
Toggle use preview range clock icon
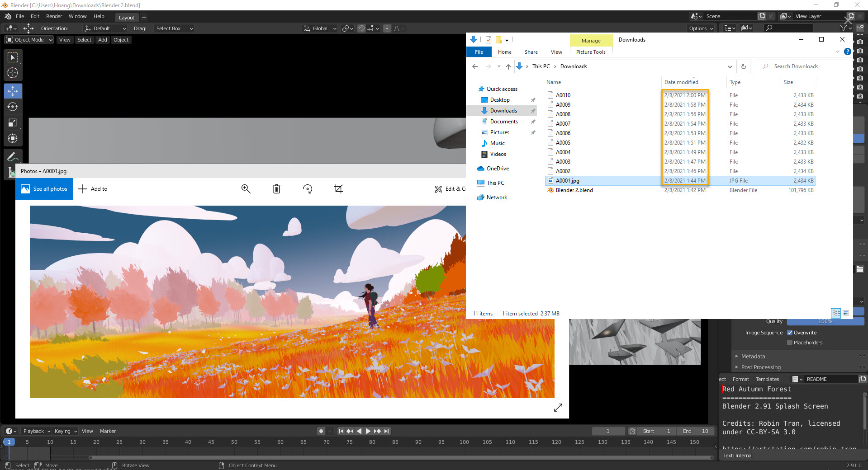click(x=632, y=431)
